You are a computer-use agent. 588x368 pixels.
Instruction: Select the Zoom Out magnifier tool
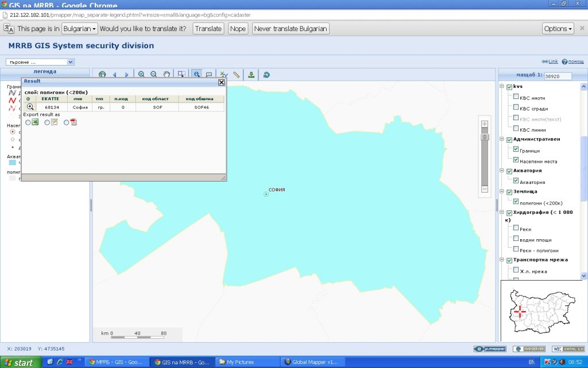pyautogui.click(x=153, y=74)
